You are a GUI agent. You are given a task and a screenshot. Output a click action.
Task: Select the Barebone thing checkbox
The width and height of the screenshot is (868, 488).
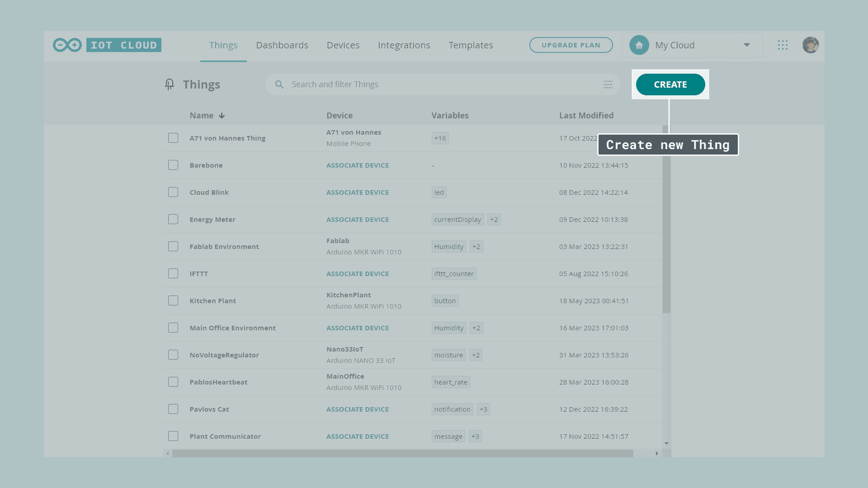coord(173,165)
